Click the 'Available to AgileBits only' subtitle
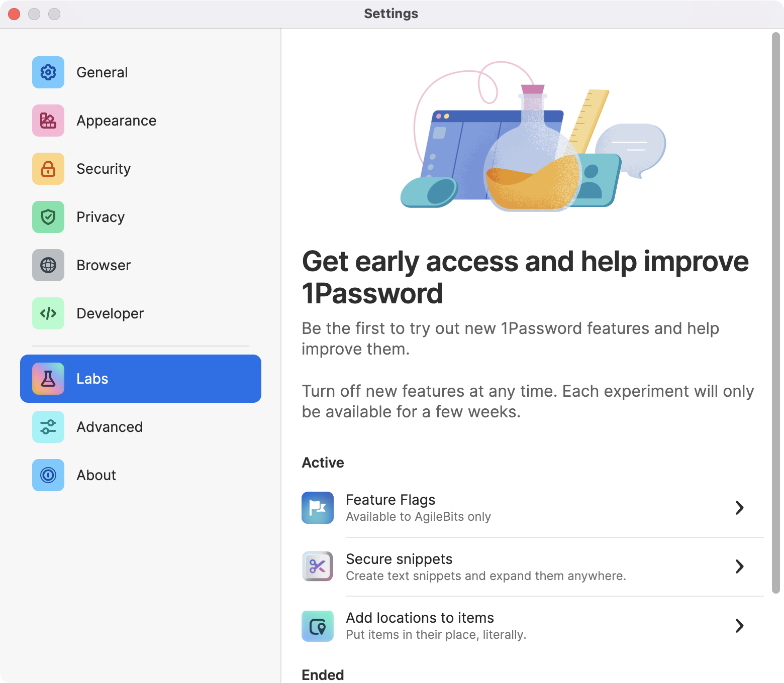 (x=419, y=517)
